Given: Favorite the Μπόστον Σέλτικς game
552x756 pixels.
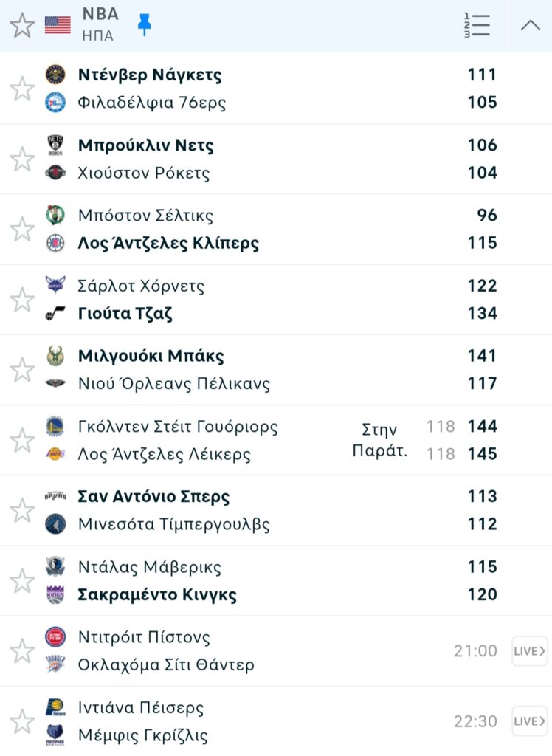Looking at the screenshot, I should pyautogui.click(x=22, y=229).
